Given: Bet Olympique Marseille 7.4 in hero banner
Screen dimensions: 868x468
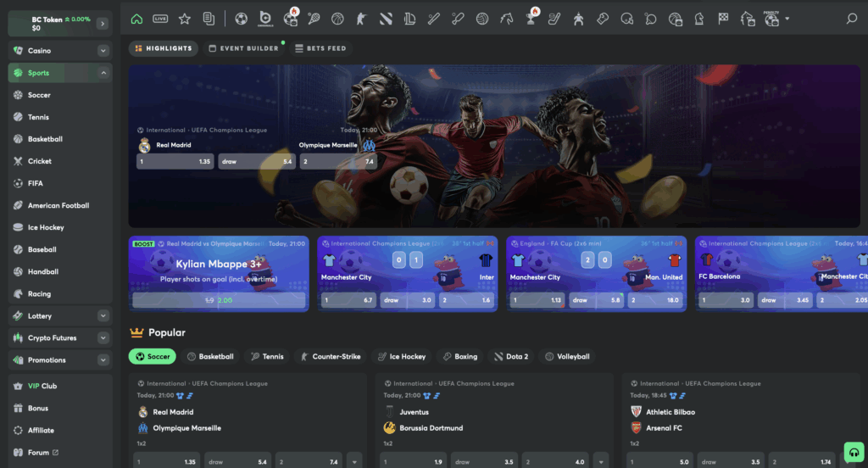Looking at the screenshot, I should 338,161.
